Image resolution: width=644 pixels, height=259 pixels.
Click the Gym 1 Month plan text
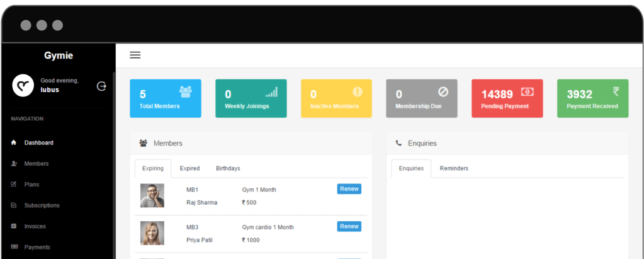[259, 190]
